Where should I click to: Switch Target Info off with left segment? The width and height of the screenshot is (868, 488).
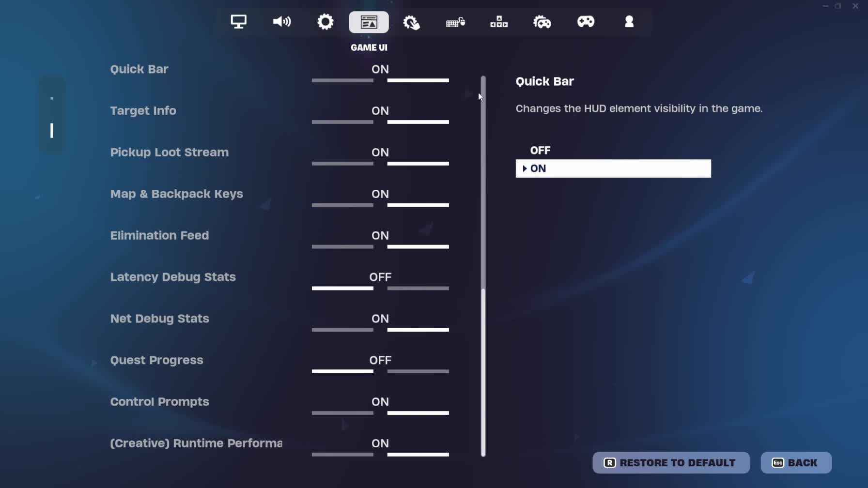click(342, 122)
